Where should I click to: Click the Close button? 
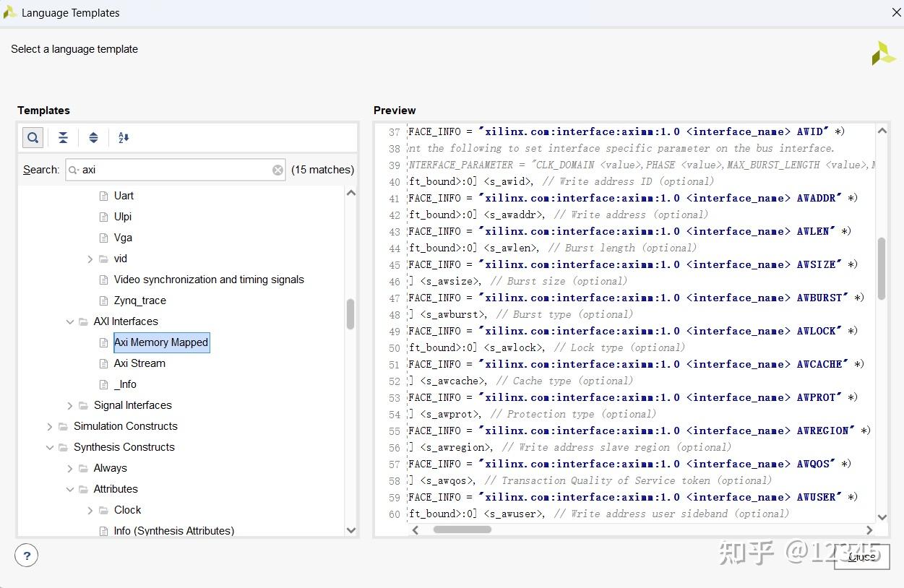coord(861,556)
